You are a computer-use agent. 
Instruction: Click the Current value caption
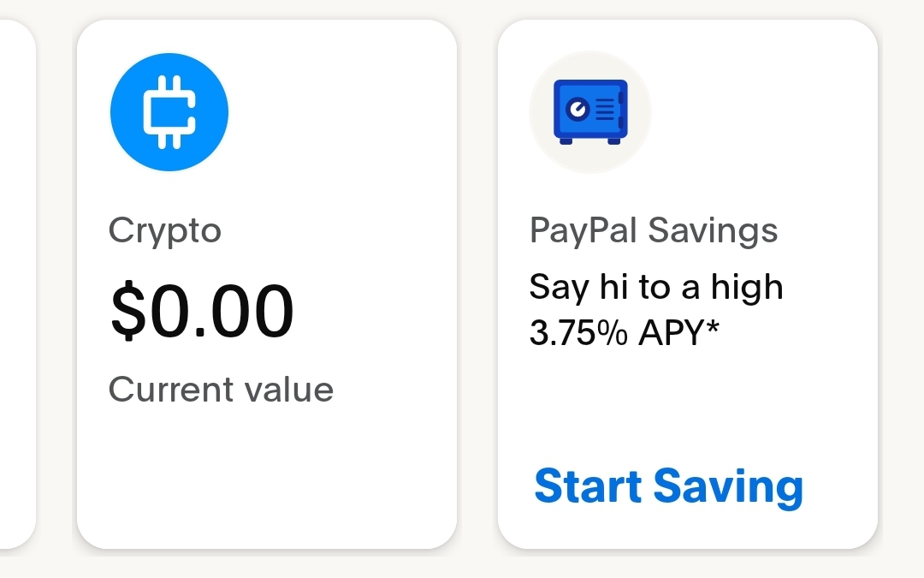click(x=221, y=390)
